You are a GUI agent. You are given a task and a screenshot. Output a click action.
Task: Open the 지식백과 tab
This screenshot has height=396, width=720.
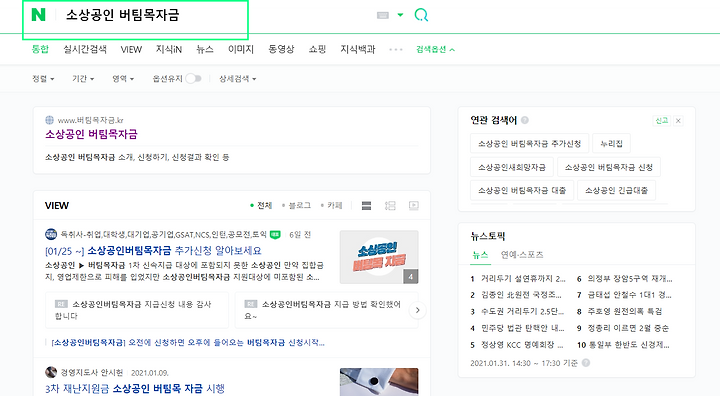pos(358,49)
